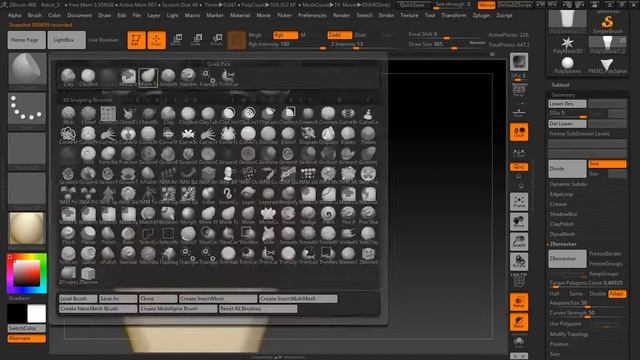Select the Morph brush

188,215
